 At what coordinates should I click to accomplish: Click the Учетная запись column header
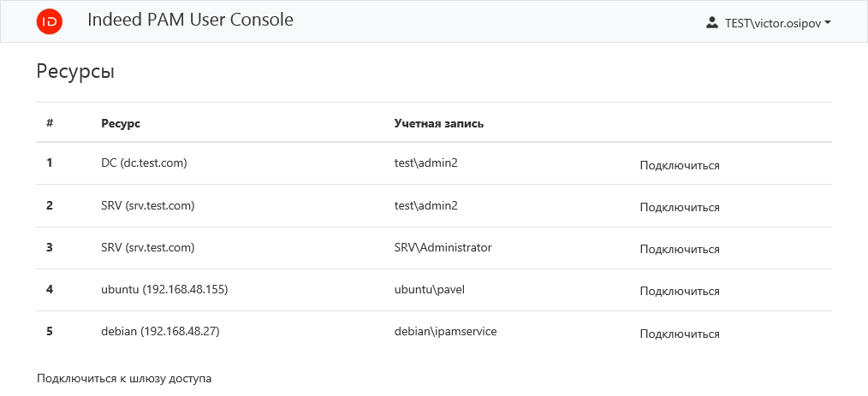point(439,123)
